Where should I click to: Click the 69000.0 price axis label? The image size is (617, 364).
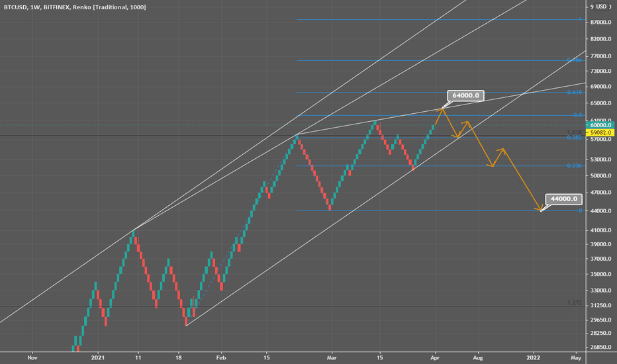pyautogui.click(x=601, y=86)
